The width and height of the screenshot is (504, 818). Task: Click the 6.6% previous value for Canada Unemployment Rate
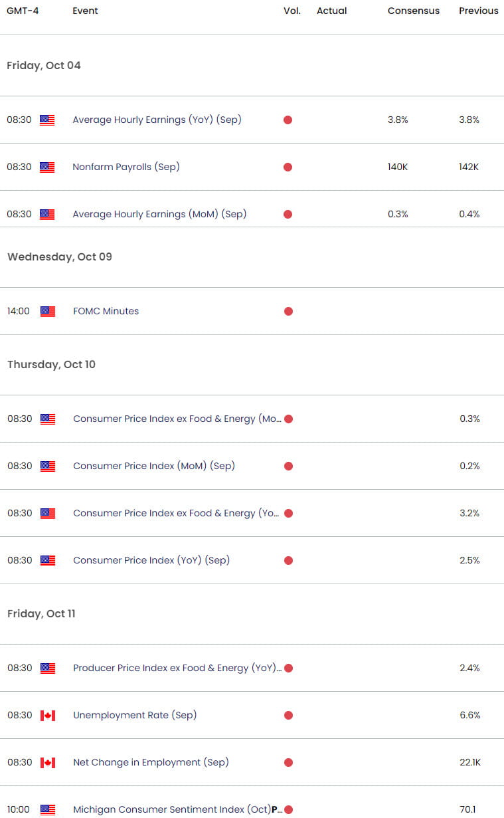pos(469,715)
